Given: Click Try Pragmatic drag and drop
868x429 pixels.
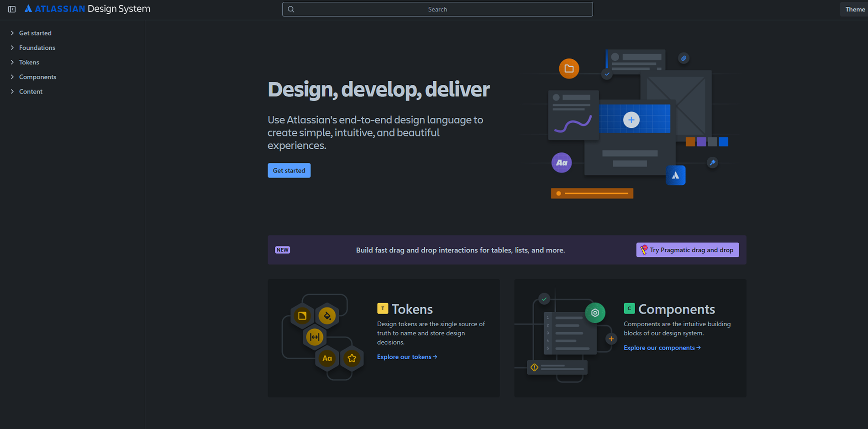Looking at the screenshot, I should (x=688, y=250).
